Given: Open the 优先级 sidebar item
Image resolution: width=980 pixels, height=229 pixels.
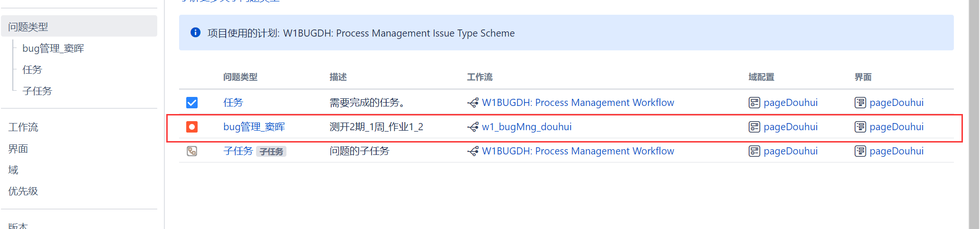Looking at the screenshot, I should click(23, 191).
